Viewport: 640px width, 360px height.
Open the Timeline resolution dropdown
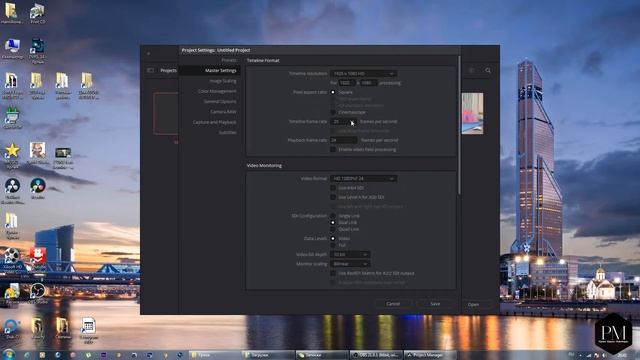(x=364, y=73)
